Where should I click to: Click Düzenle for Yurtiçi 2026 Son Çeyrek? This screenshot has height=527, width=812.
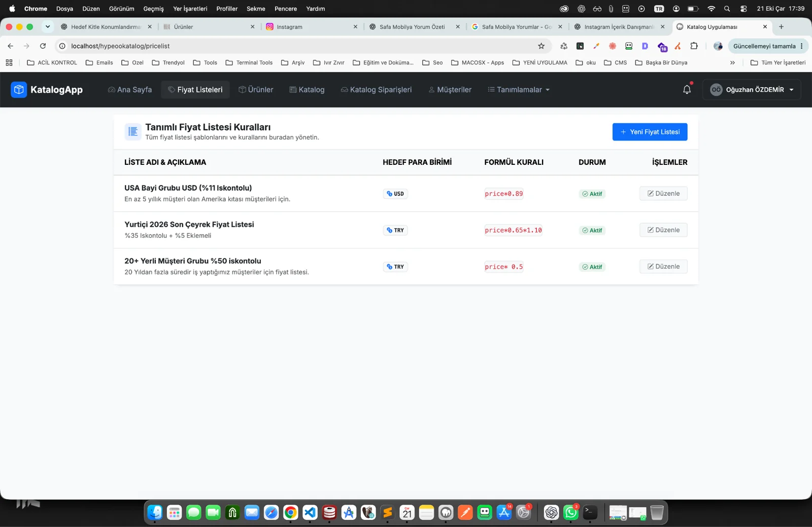663,230
